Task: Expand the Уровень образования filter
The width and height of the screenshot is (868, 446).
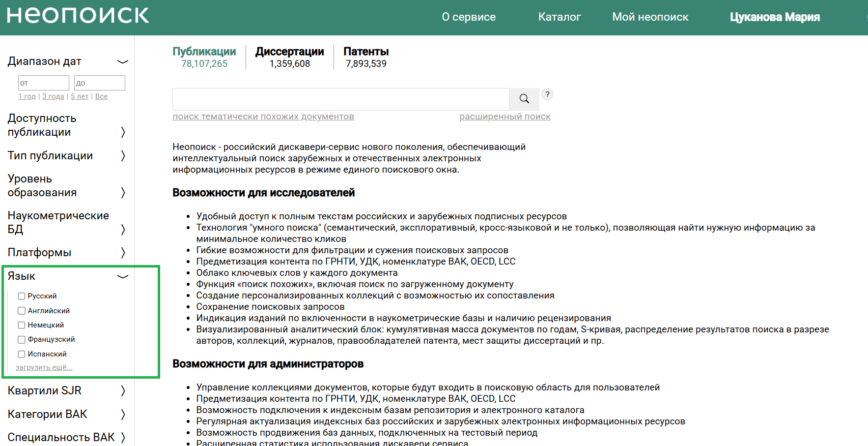Action: [x=123, y=192]
